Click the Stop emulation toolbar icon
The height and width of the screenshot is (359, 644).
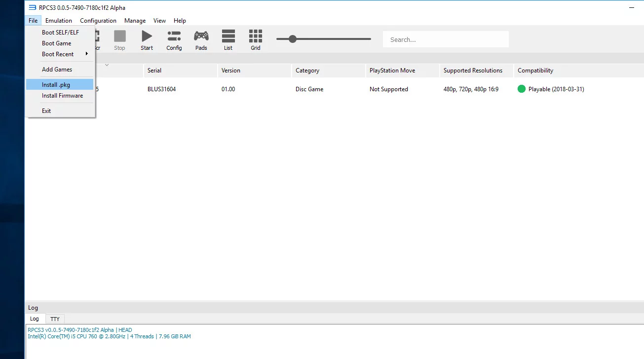[120, 36]
